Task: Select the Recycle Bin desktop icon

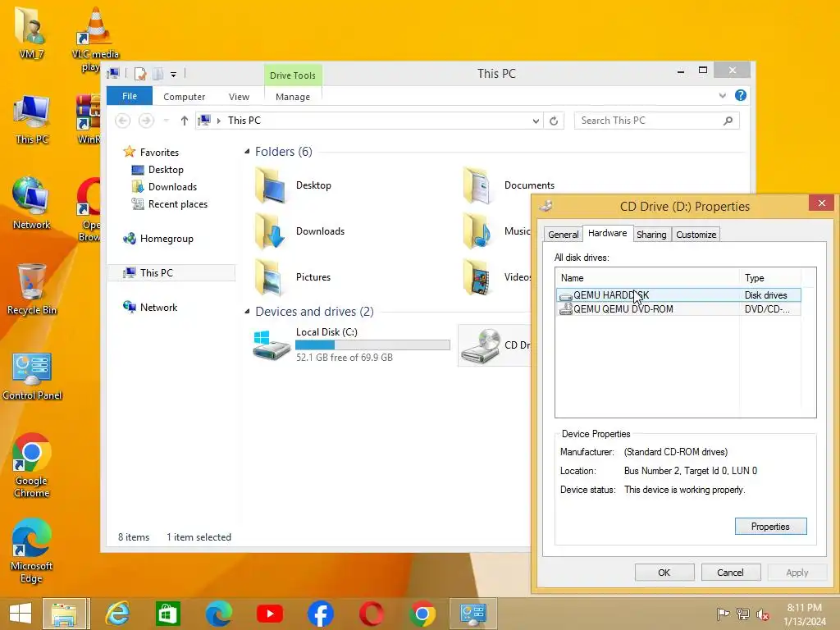Action: 31,290
